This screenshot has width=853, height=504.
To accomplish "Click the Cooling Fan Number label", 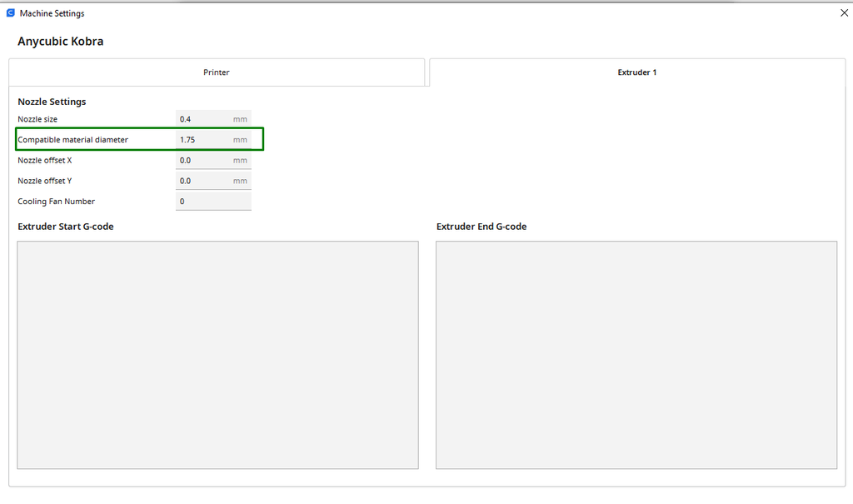I will [56, 202].
